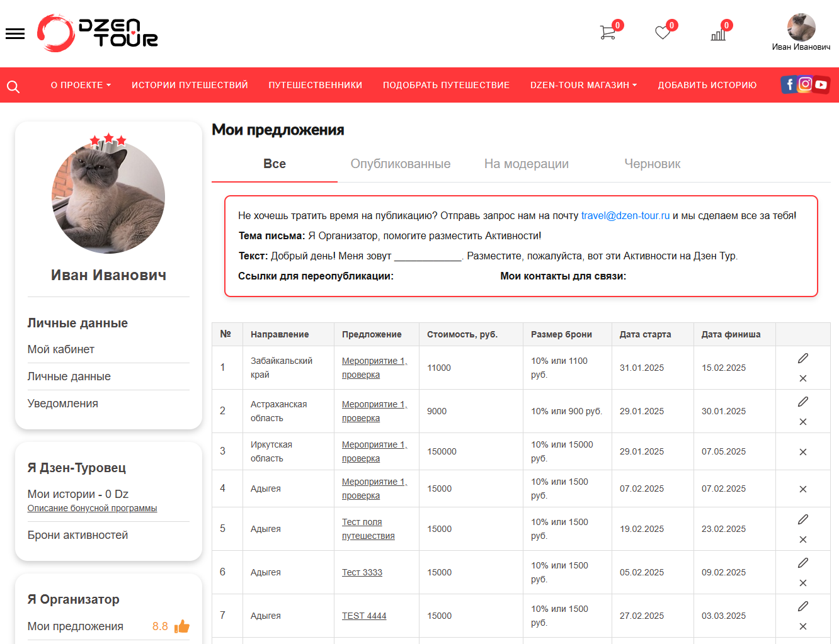The width and height of the screenshot is (839, 644).
Task: Open the comparison chart icon
Action: [718, 33]
